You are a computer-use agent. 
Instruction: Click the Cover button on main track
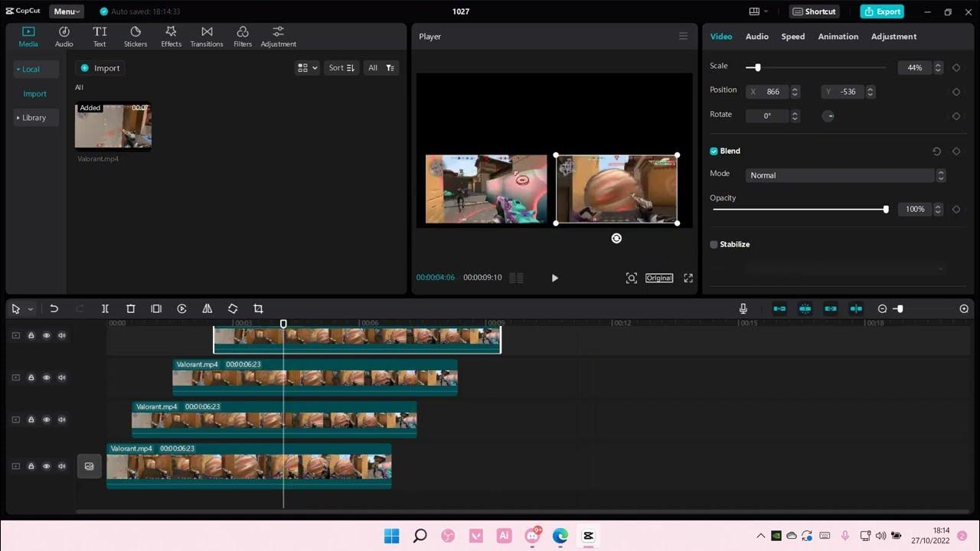point(89,466)
